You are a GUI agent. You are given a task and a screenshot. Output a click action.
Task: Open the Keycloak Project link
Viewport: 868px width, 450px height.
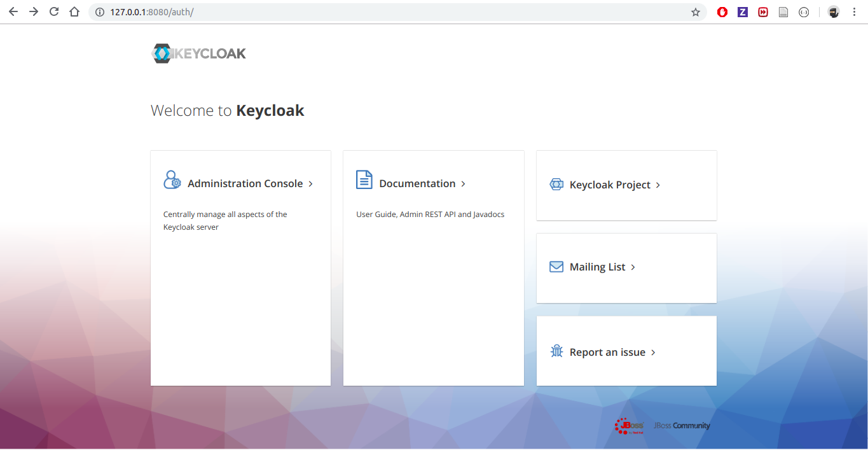[610, 185]
